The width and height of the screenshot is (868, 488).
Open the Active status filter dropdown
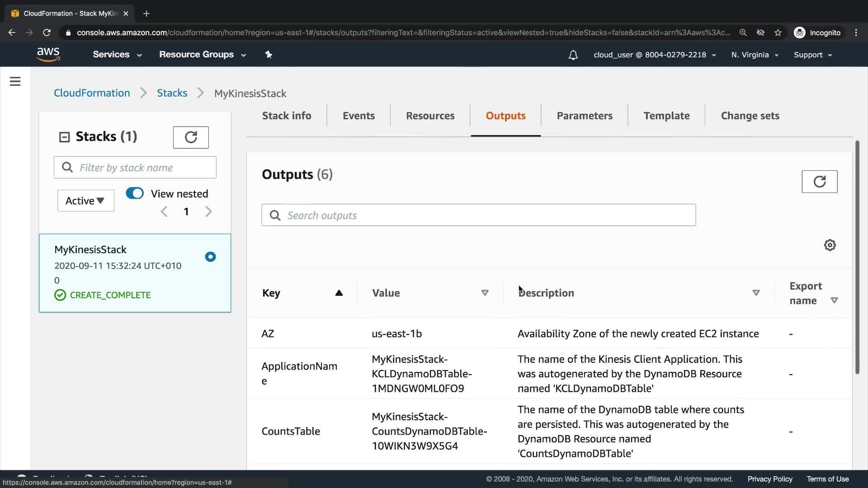click(85, 201)
